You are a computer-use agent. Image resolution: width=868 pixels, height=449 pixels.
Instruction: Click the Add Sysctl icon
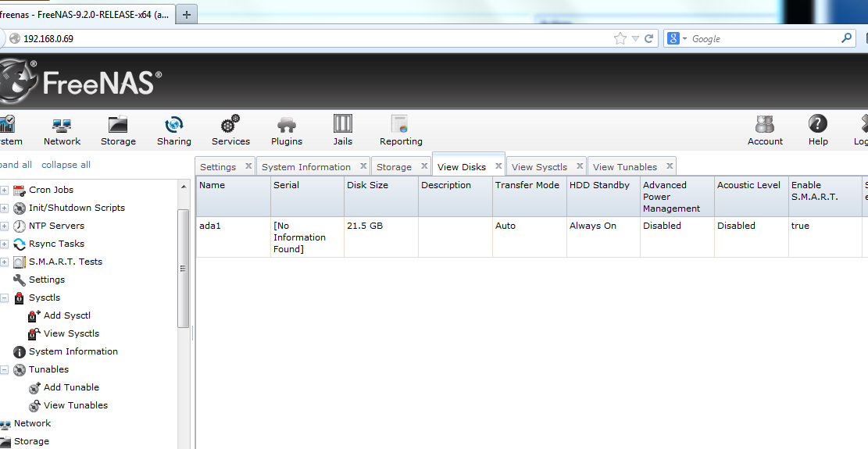point(34,315)
